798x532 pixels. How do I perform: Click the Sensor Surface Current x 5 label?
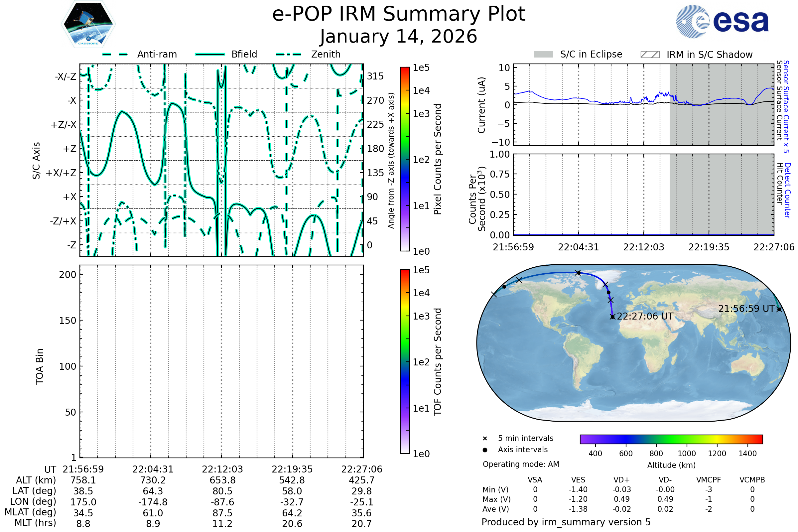(786, 106)
